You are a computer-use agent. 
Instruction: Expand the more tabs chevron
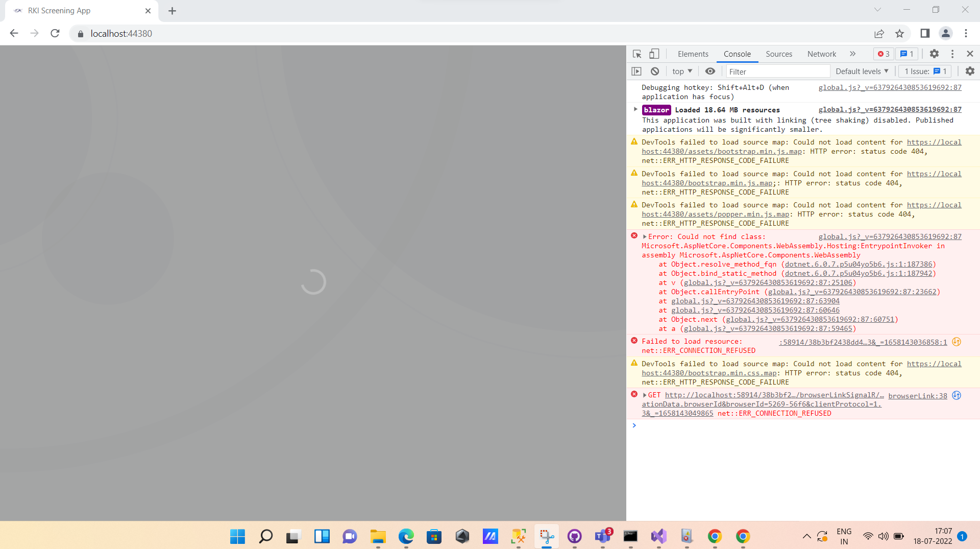852,54
